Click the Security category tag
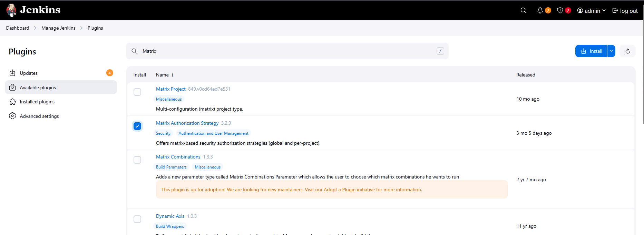This screenshot has height=235, width=644. (x=163, y=133)
